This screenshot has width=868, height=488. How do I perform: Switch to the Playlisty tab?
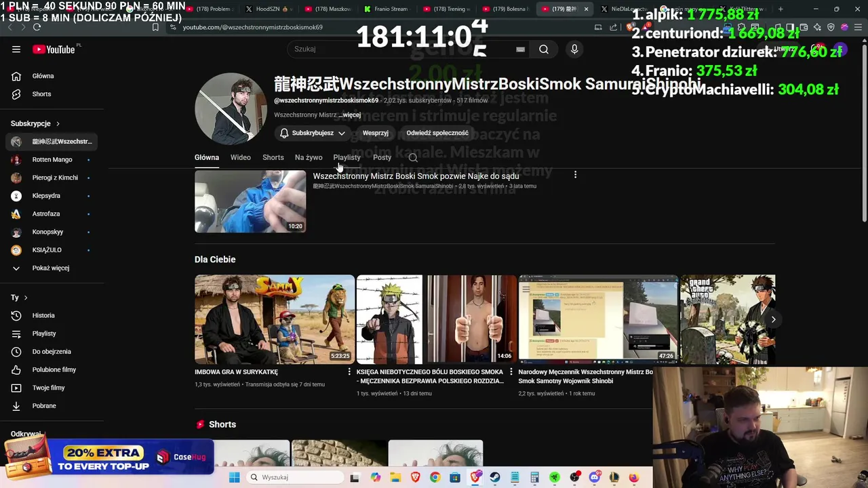pos(347,157)
